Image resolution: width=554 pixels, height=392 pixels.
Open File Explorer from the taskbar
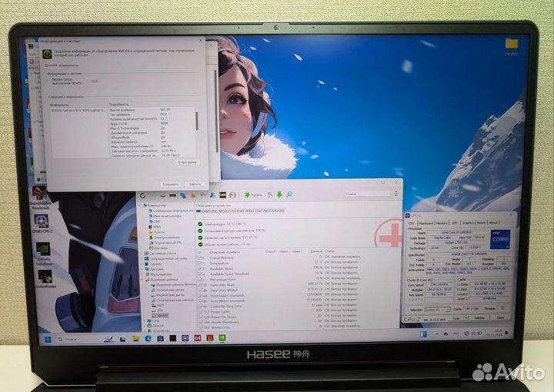(135, 339)
